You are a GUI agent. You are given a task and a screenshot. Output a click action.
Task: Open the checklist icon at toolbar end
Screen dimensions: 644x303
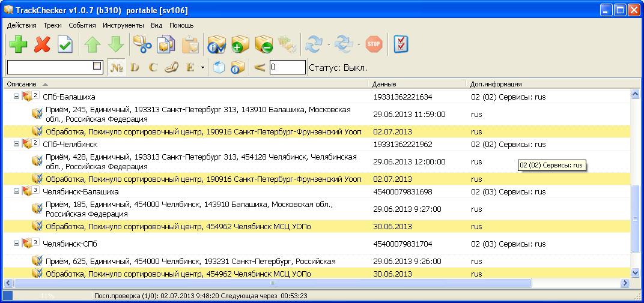pos(401,44)
